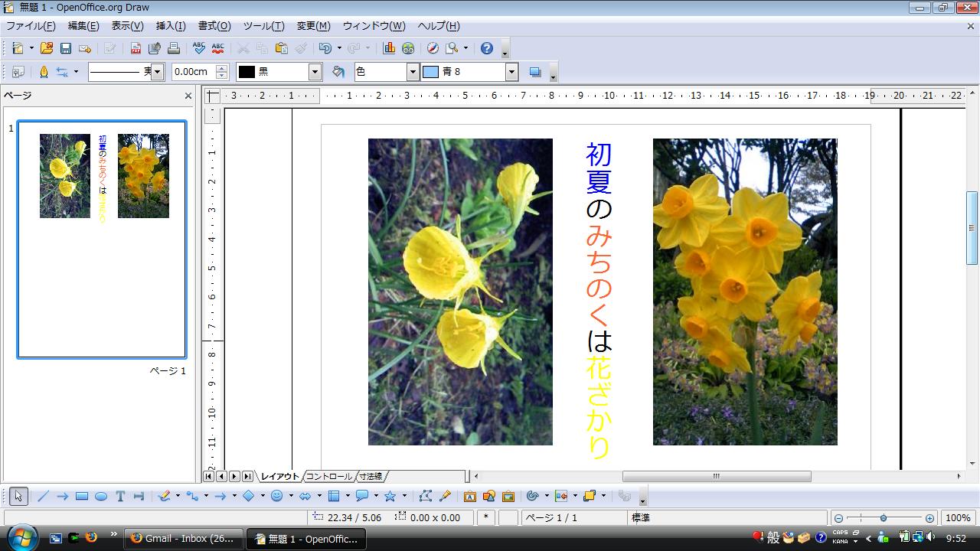Toggle the shadow button

click(x=535, y=72)
